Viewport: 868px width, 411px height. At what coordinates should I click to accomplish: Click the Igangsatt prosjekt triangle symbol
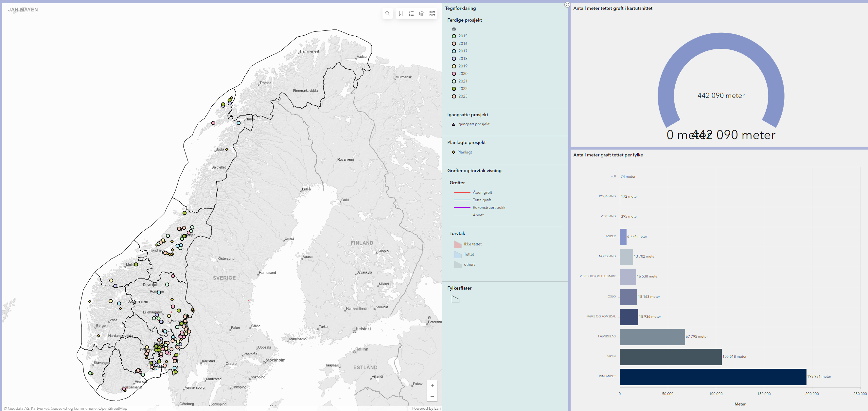tap(453, 124)
